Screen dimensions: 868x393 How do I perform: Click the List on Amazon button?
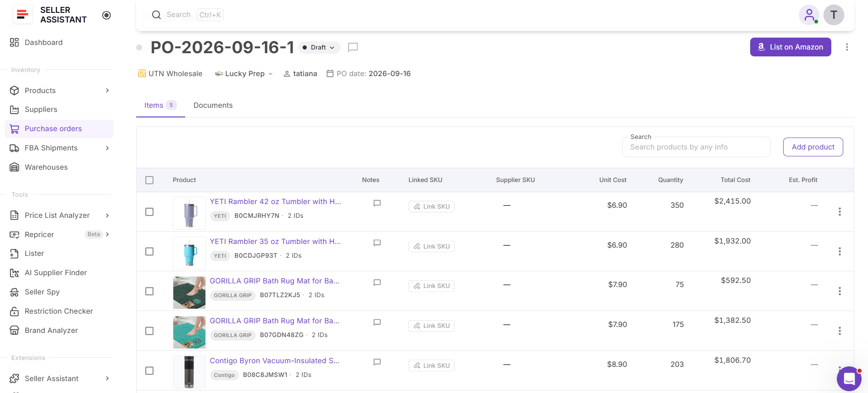pyautogui.click(x=791, y=47)
